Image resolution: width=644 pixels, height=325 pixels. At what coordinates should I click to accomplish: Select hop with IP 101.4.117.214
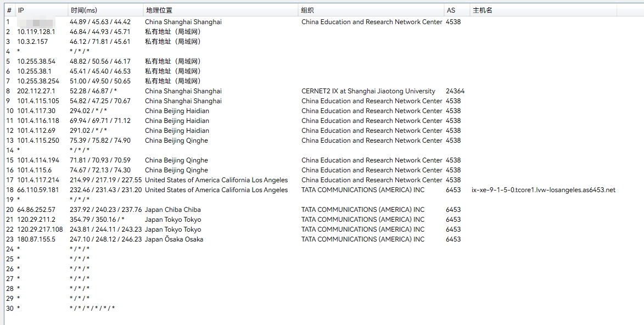click(x=38, y=180)
